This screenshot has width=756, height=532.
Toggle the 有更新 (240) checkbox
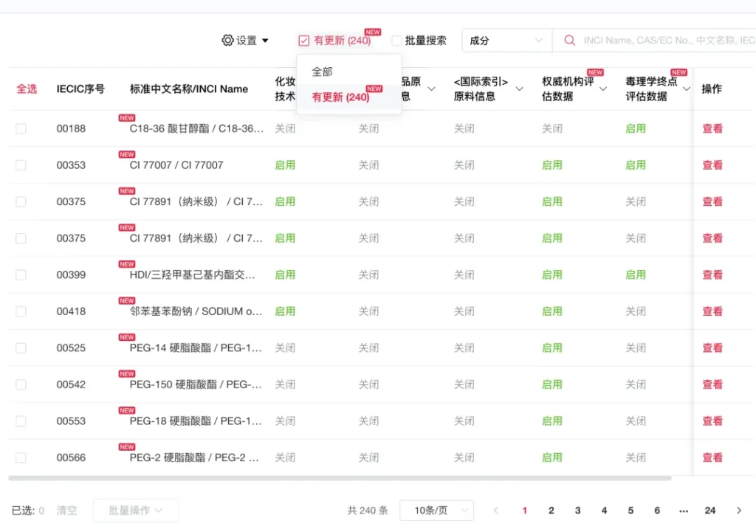304,41
